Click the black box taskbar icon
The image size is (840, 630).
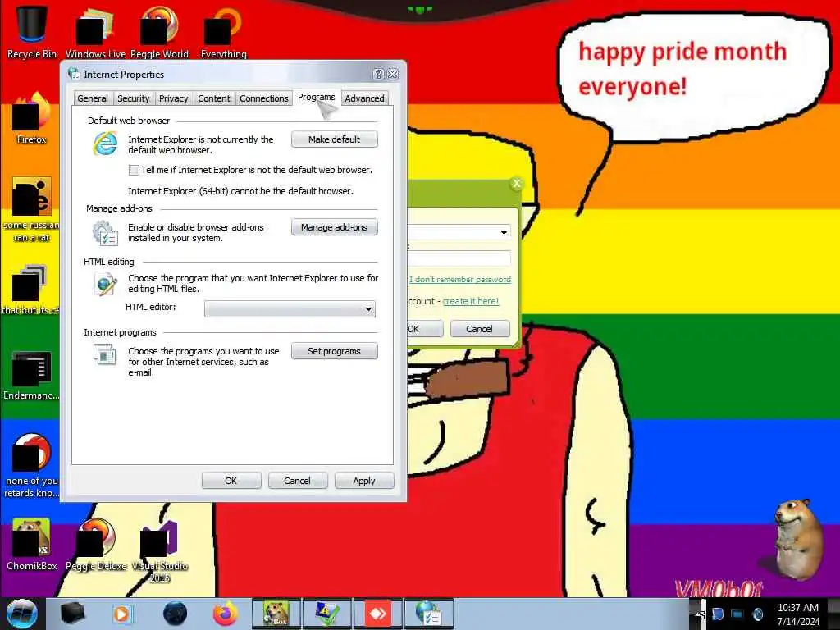click(73, 614)
